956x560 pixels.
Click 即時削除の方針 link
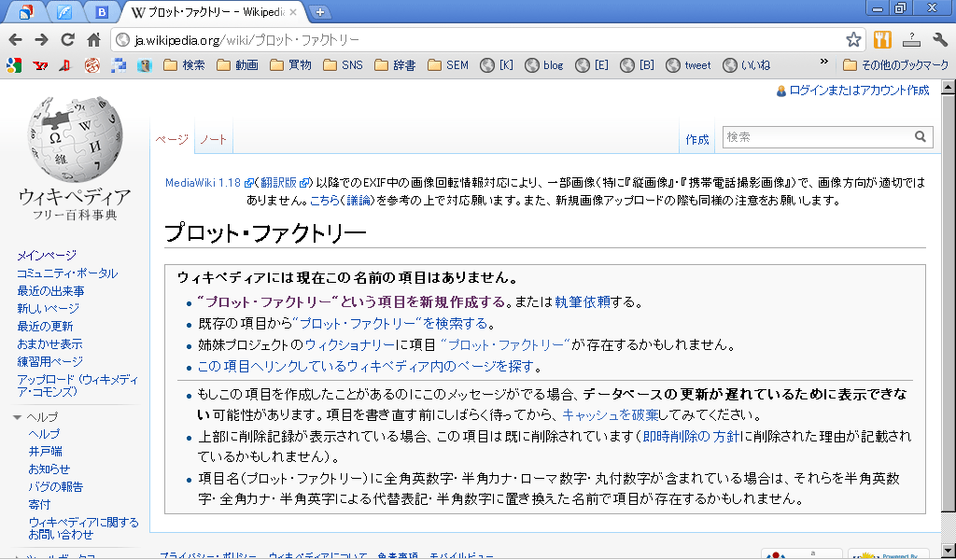click(x=692, y=436)
